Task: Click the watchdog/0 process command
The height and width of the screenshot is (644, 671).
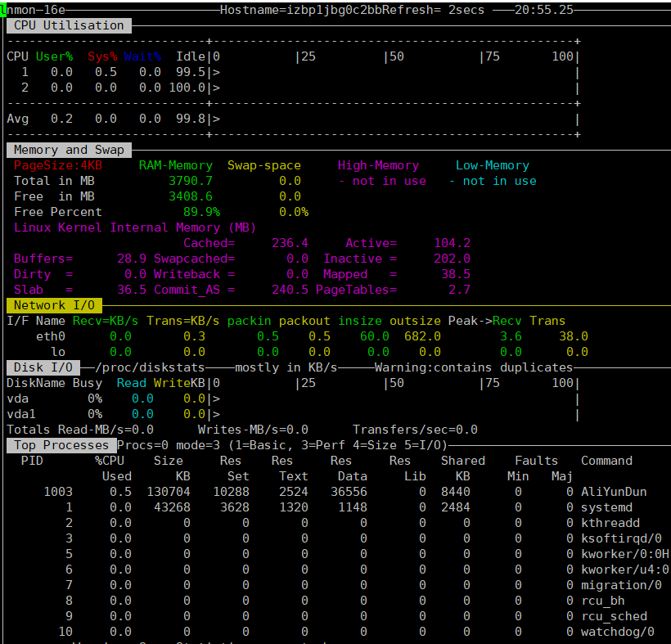Action: point(618,632)
